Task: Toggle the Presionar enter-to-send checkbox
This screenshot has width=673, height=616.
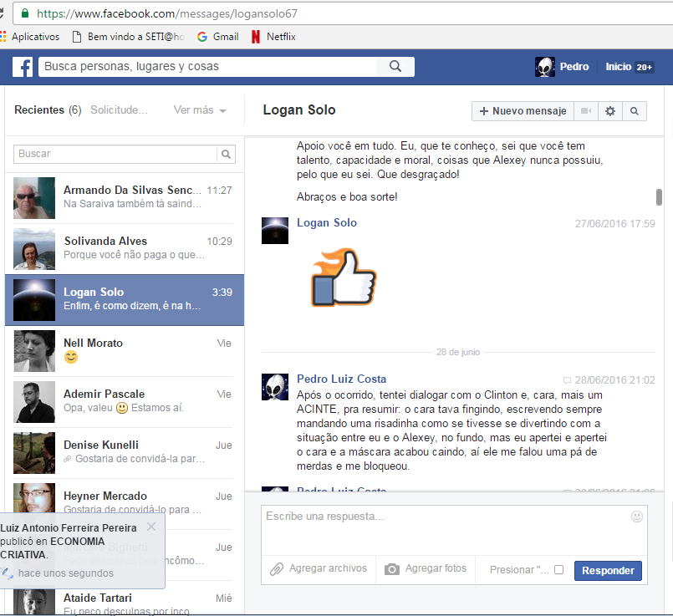Action: coord(558,570)
